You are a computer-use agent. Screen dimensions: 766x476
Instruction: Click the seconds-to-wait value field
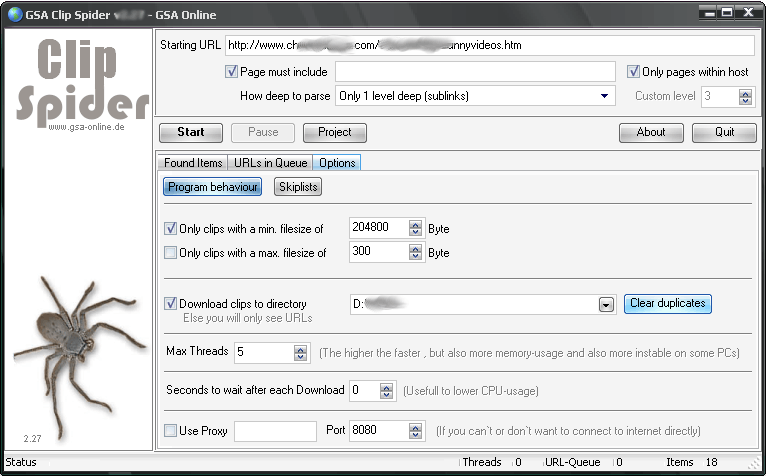364,390
